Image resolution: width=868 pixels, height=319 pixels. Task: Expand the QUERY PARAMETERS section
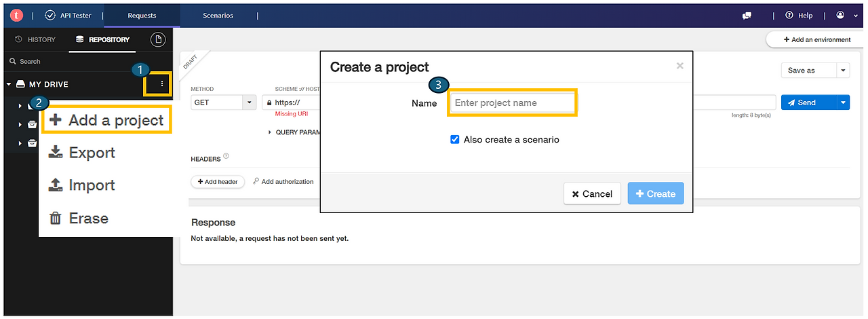coord(294,132)
